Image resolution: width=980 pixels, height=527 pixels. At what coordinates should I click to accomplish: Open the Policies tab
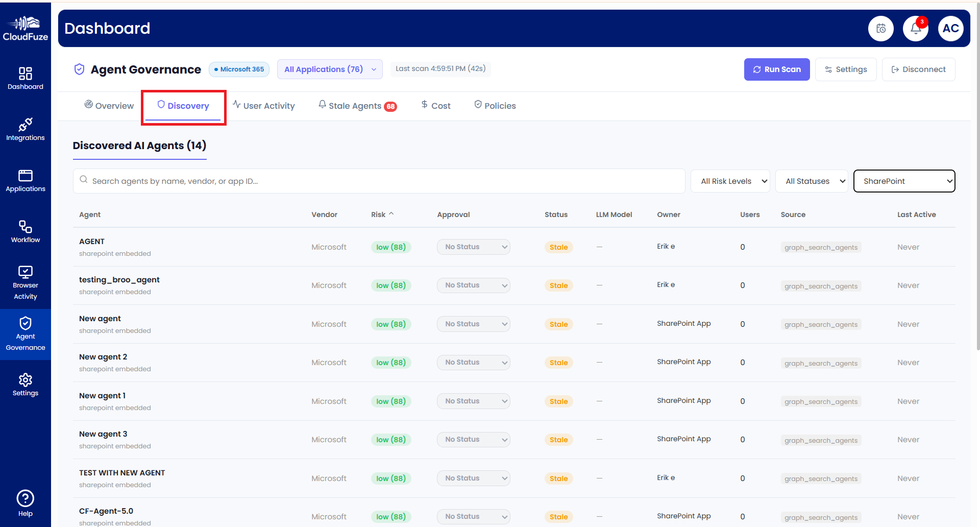coord(495,105)
